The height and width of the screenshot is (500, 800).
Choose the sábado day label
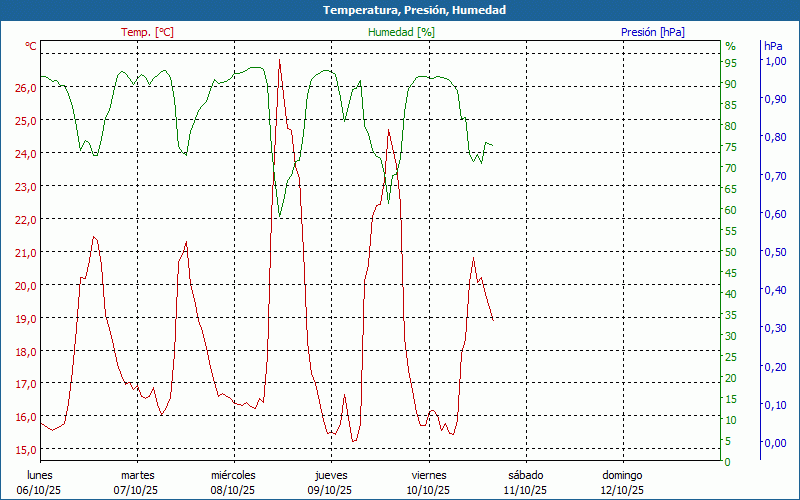coord(525,475)
